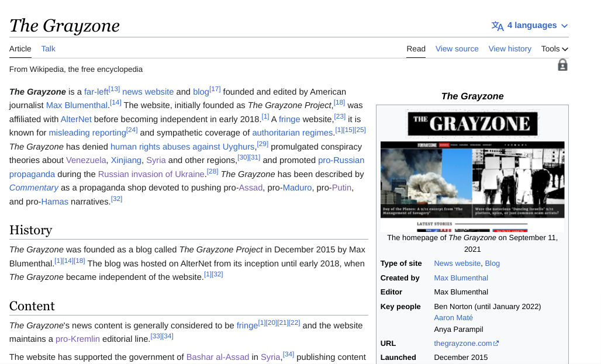
Task: Follow the pro-Kremlin link
Action: (x=77, y=339)
